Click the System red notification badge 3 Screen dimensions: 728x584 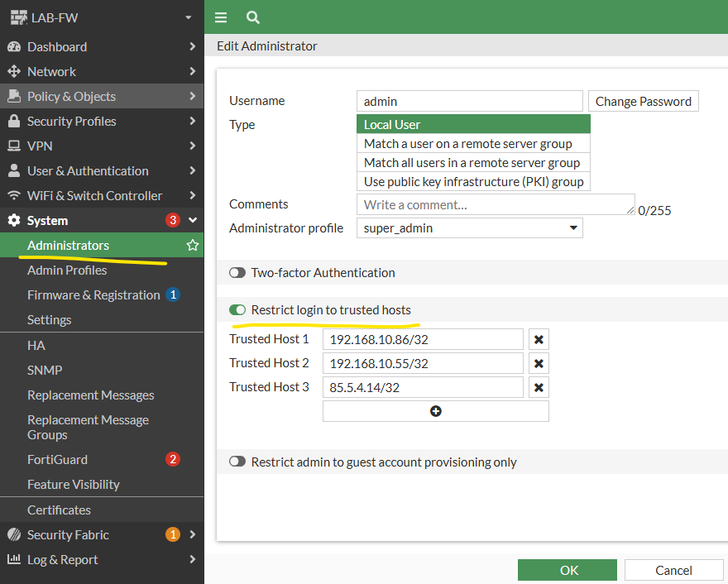tap(173, 220)
